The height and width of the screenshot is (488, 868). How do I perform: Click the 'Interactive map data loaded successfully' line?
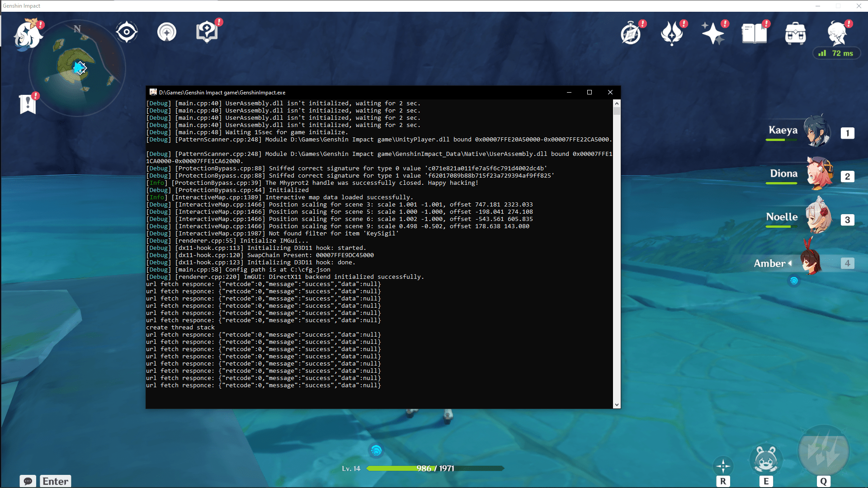pyautogui.click(x=279, y=197)
